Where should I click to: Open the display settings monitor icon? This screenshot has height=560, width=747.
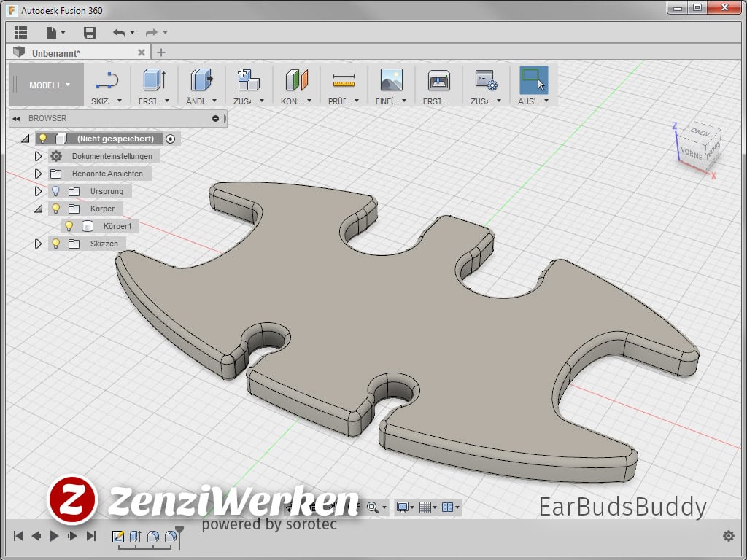(403, 507)
